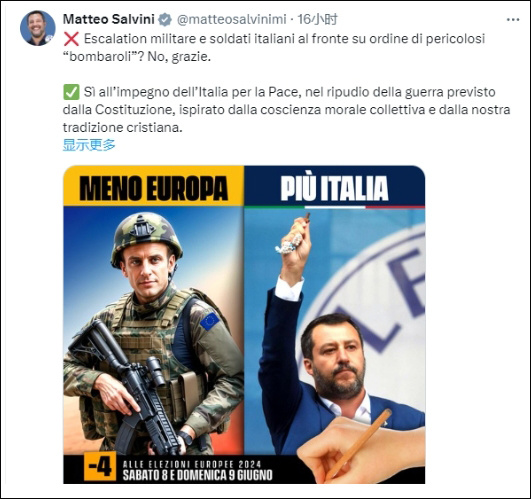Click the red cross emoji
531x499 pixels.
71,39
